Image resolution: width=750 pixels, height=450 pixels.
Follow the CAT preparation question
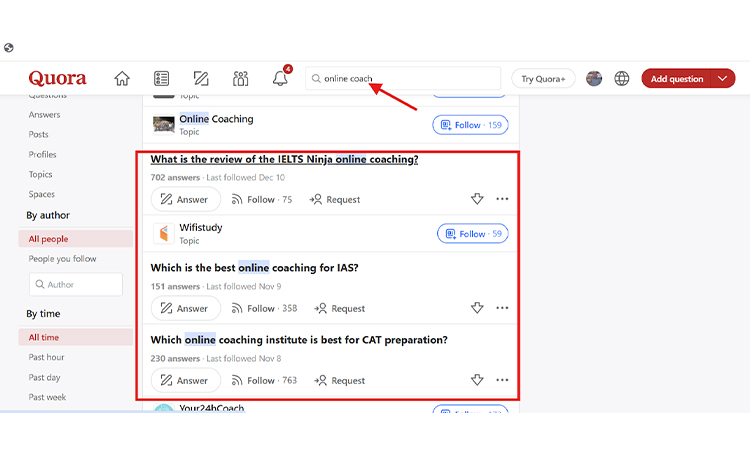(x=264, y=381)
